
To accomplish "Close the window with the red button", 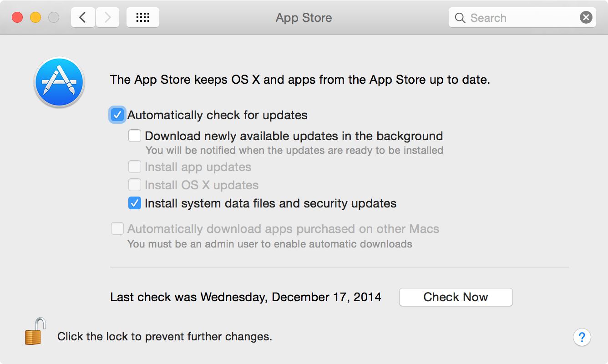I will click(x=17, y=18).
